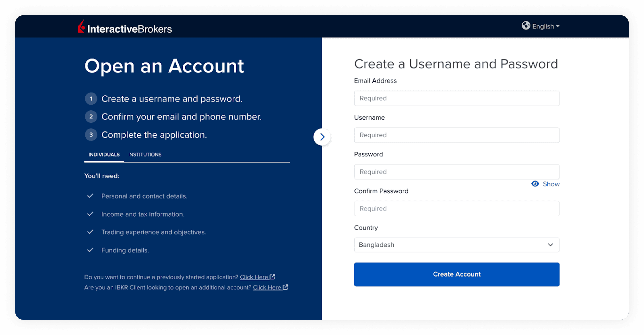Click the Interactive Brokers logo
This screenshot has height=335, width=644.
[x=125, y=27]
